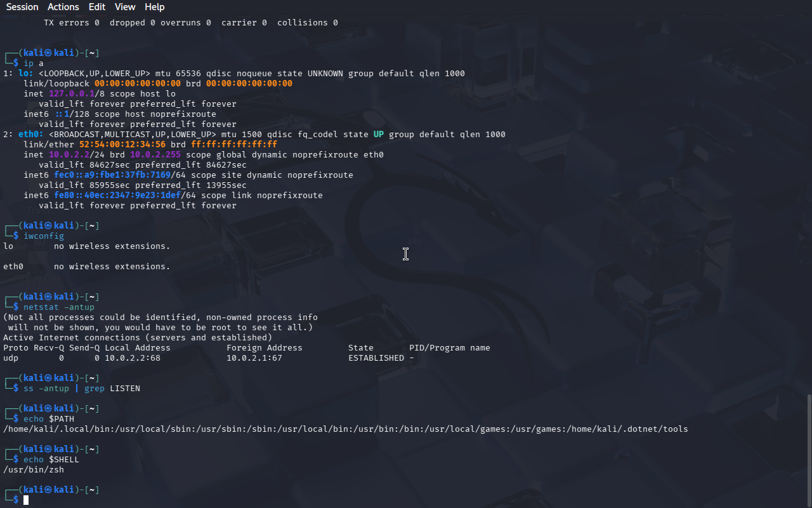Viewport: 812px width, 508px height.
Task: Click the /usr/bin/zsh output line
Action: (34, 469)
